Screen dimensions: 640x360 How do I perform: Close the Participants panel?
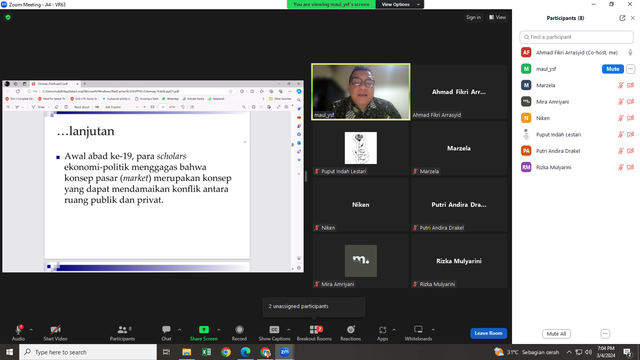tap(633, 18)
